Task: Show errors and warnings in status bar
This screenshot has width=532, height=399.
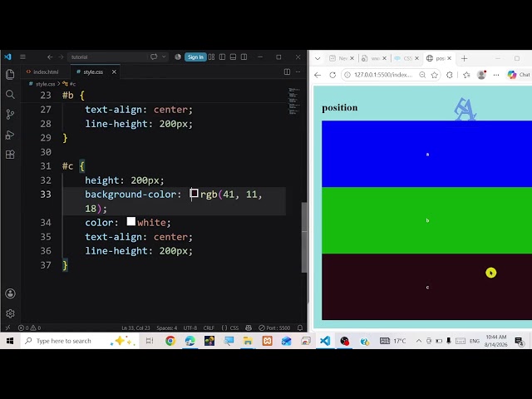Action: 30,328
